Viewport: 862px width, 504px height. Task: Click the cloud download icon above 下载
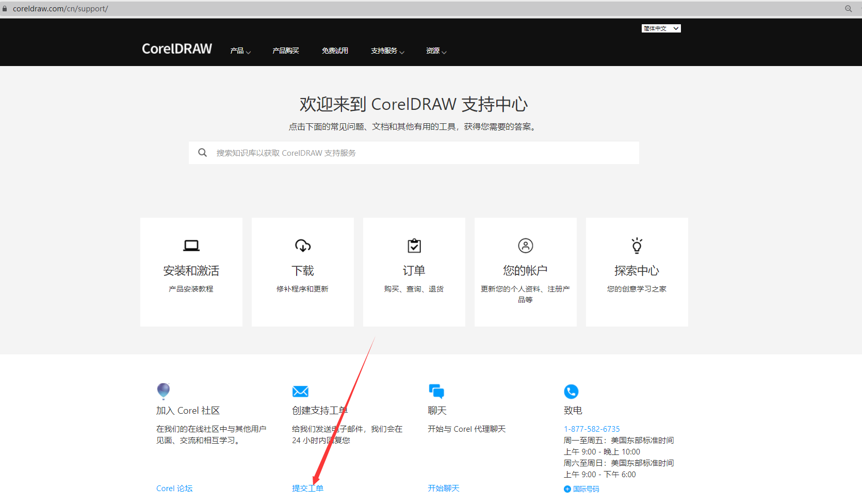coord(303,246)
